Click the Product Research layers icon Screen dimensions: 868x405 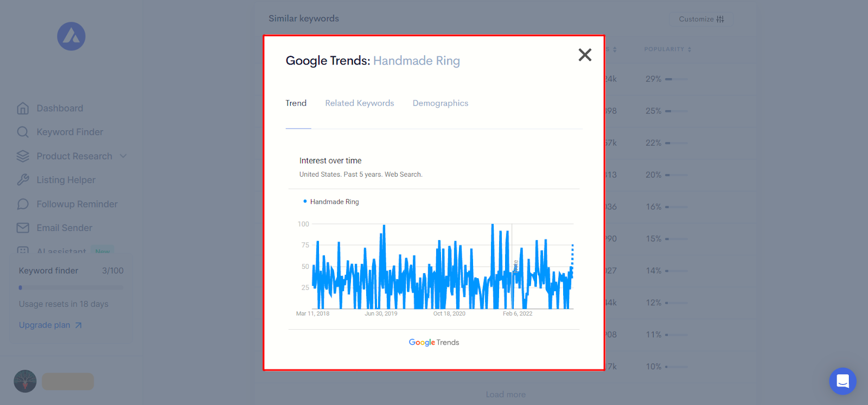23,156
